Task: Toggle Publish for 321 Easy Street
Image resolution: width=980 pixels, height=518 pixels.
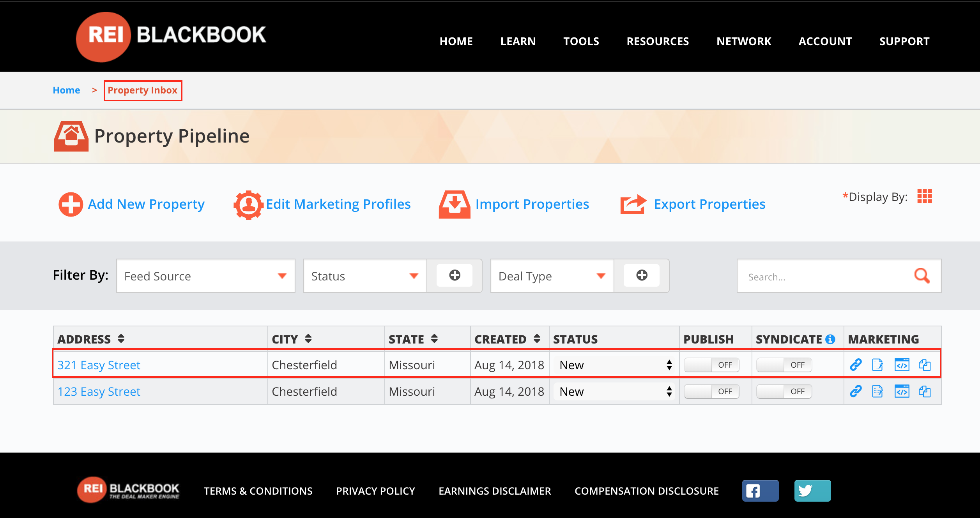Action: pyautogui.click(x=711, y=365)
